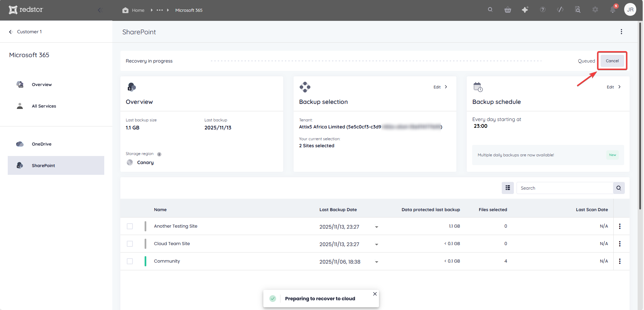Image resolution: width=644 pixels, height=310 pixels.
Task: Go to the Home breadcrumb
Action: tap(138, 10)
